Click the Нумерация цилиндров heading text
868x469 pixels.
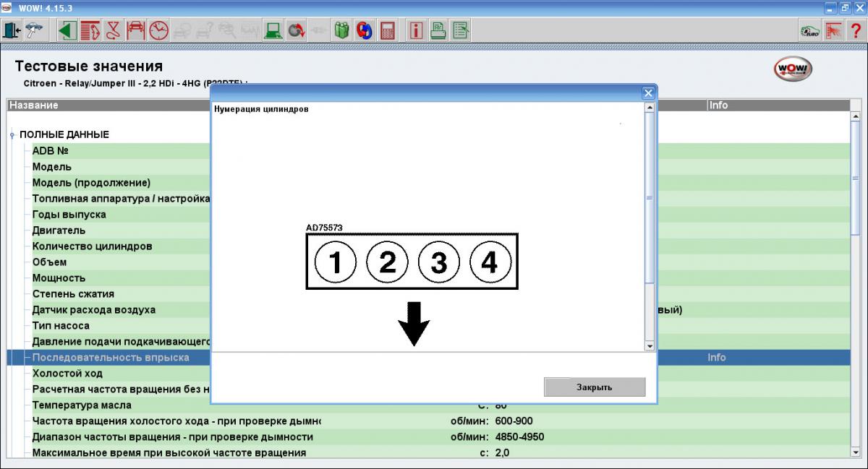click(x=261, y=110)
